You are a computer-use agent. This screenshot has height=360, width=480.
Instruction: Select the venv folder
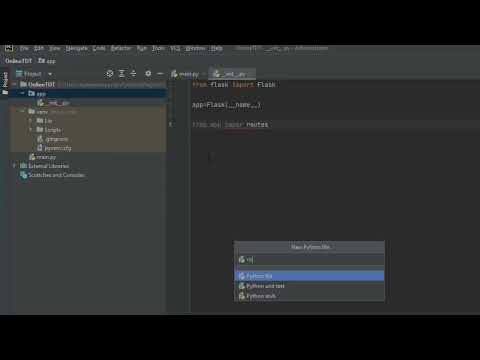coord(88,112)
